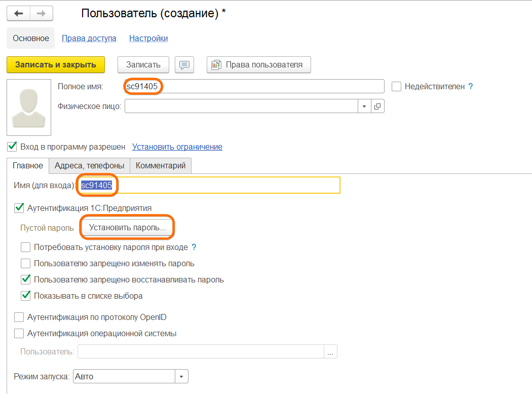Enable Потребовать установку пароля при входе
Viewport: 532px width, 394px height.
pos(25,247)
